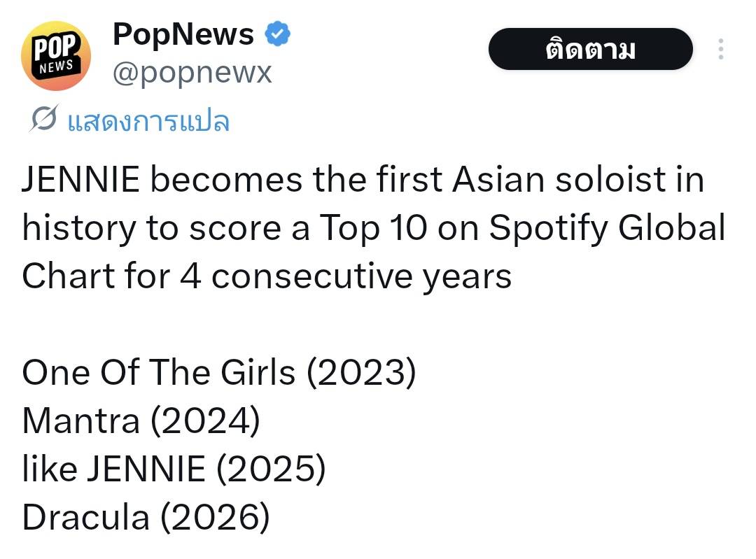Click the "like JENNIE (2025)" line
Viewport: 756px width, 559px height.
pos(174,469)
